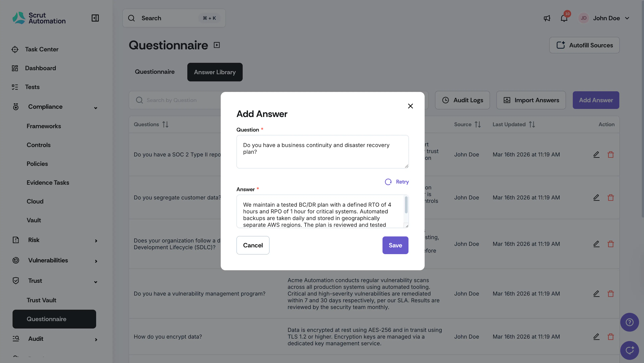Play the Questionnaire tutorial video icon
The height and width of the screenshot is (363, 644).
click(217, 45)
